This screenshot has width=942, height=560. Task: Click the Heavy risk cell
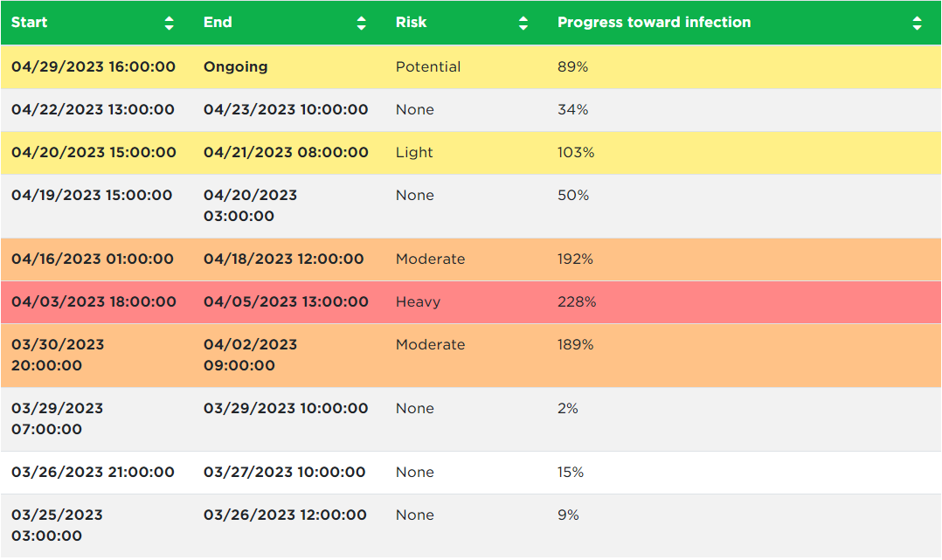coord(418,302)
